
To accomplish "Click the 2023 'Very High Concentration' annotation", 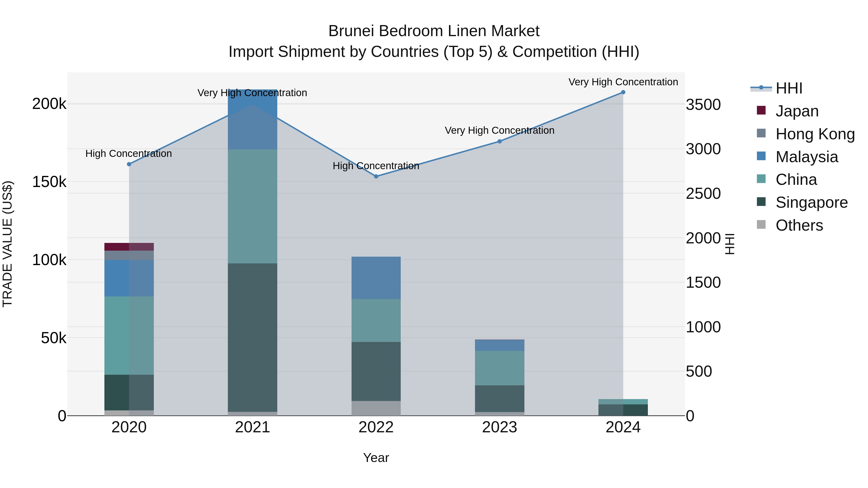I will click(x=500, y=130).
